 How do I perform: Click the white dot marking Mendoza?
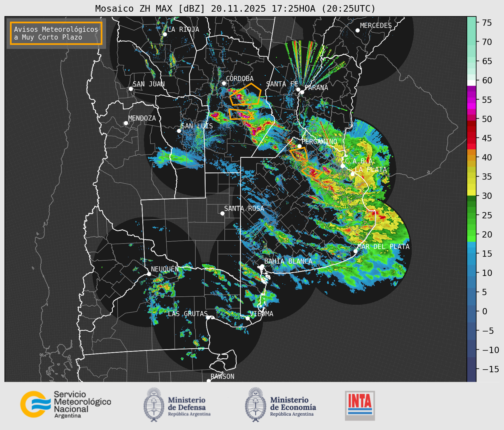tap(126, 123)
